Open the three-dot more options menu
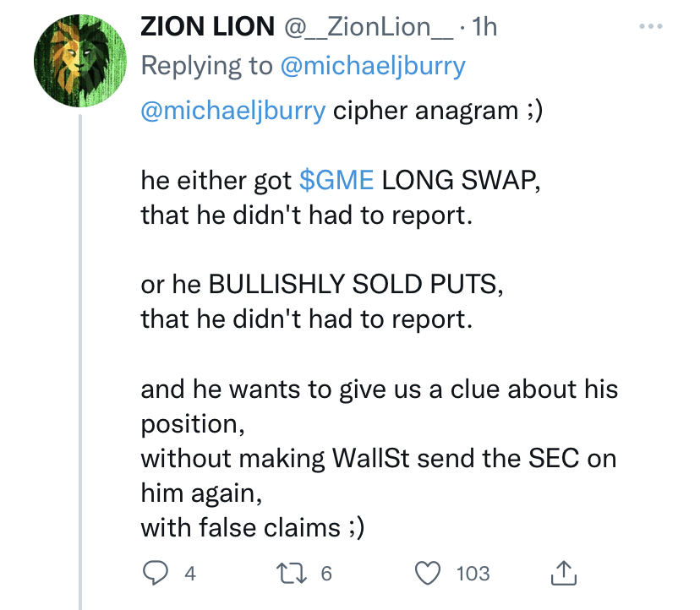This screenshot has width=700, height=610. pos(651,26)
